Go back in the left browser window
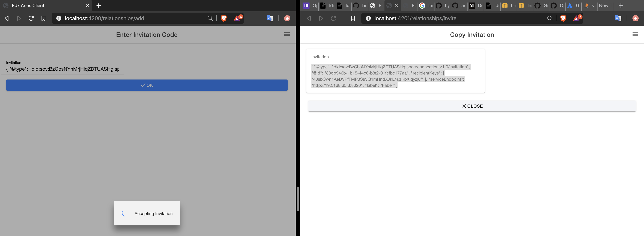This screenshot has width=644, height=236. click(x=7, y=18)
